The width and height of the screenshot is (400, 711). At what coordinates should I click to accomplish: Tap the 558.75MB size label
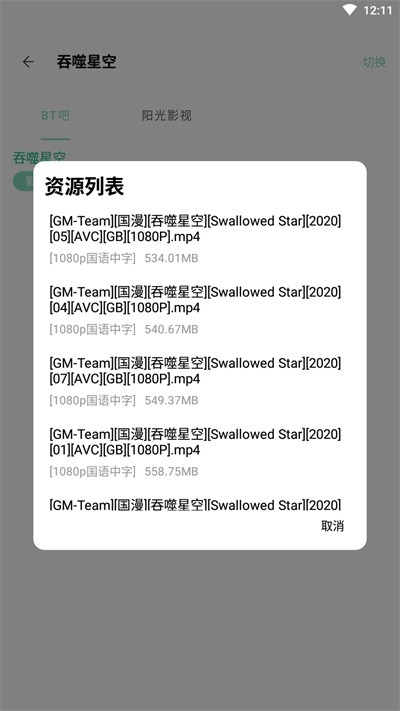(x=171, y=472)
